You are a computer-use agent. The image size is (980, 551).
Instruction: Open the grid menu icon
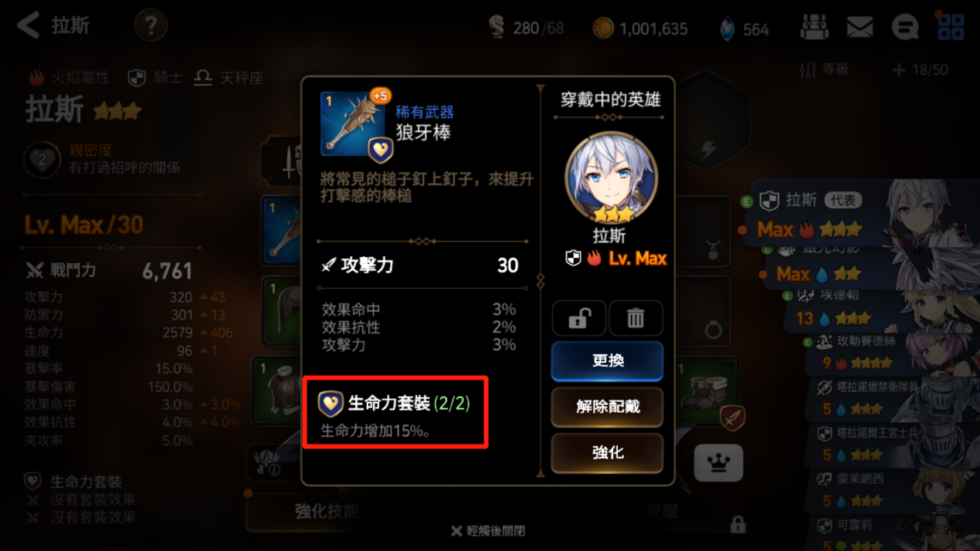click(x=951, y=27)
